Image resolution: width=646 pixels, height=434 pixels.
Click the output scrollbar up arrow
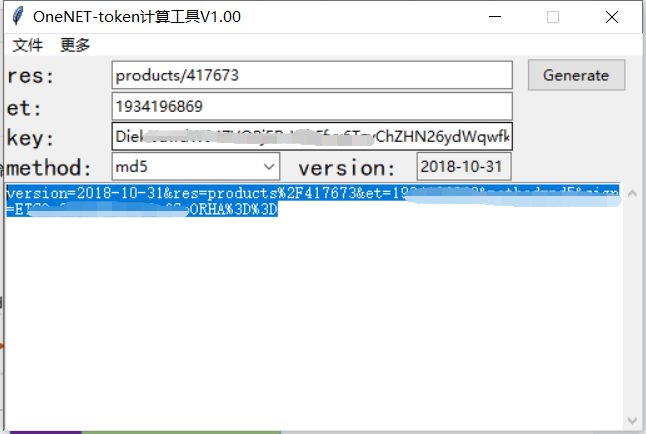pyautogui.click(x=632, y=194)
